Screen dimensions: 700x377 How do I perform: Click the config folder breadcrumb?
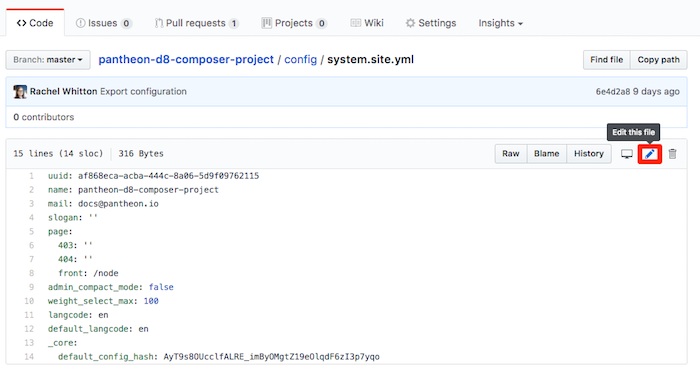point(300,59)
